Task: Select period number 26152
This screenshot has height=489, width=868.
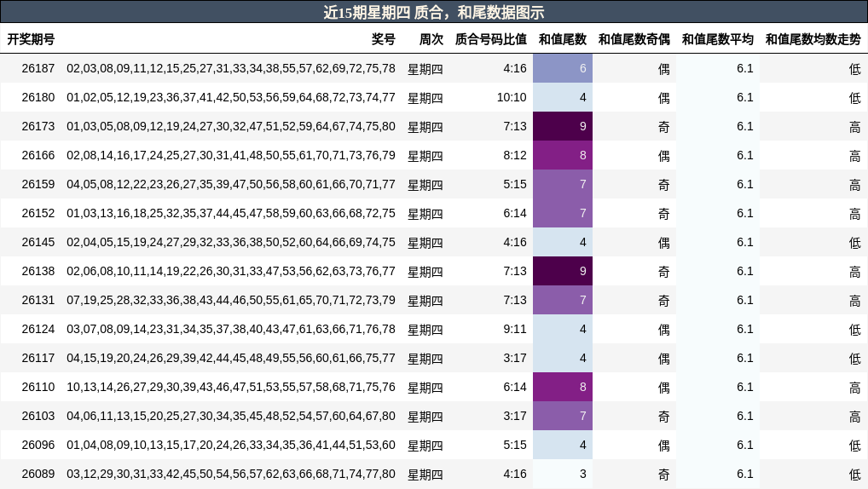Action: (38, 213)
